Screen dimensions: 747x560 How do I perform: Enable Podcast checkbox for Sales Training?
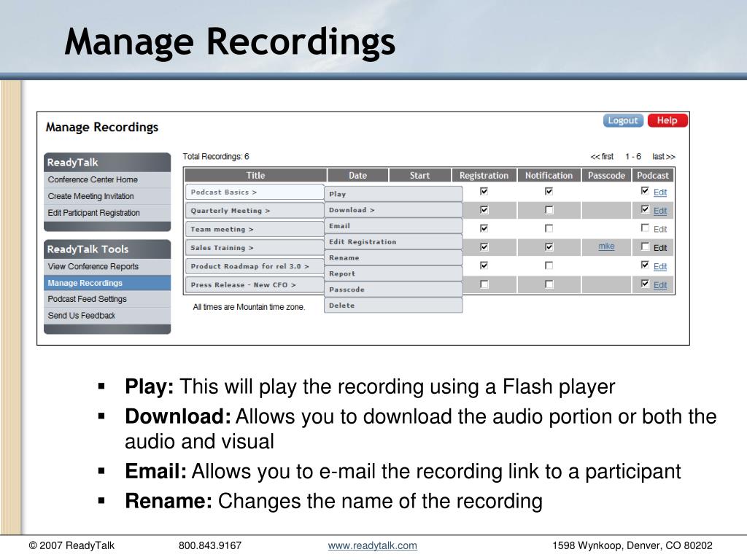pyautogui.click(x=645, y=246)
